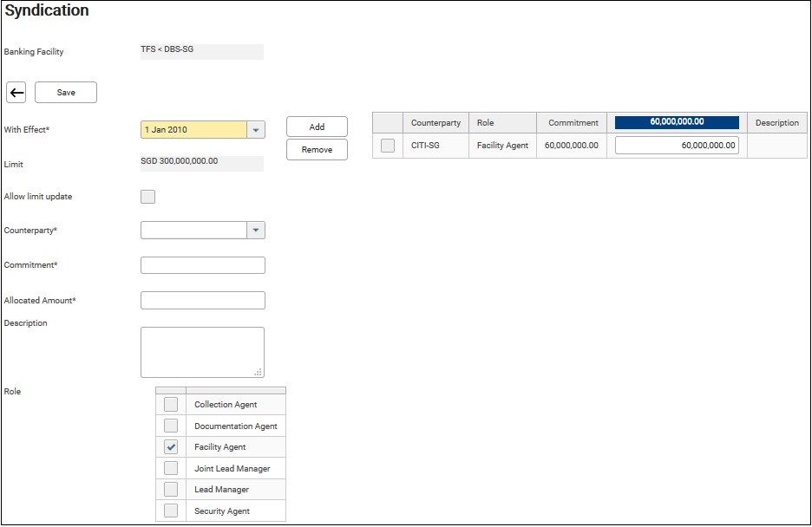Viewport: 812px width, 527px height.
Task: Expand the Counterparty dropdown list
Action: [255, 231]
